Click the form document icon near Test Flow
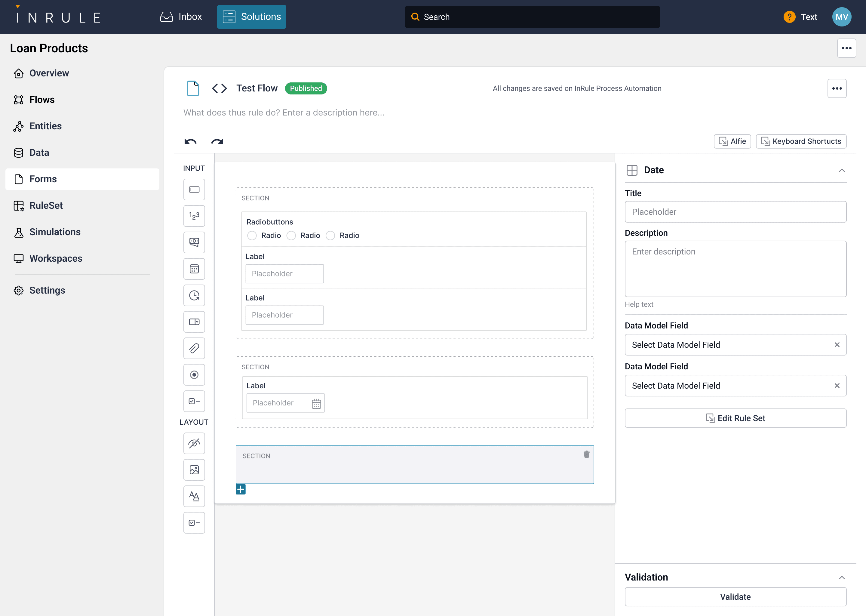Screen dimensions: 866x616 (x=193, y=88)
